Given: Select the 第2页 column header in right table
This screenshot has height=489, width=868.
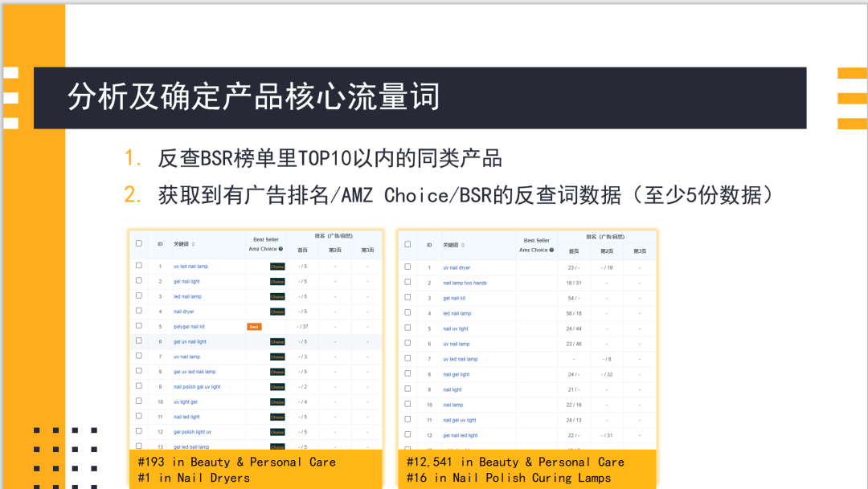Looking at the screenshot, I should (607, 251).
